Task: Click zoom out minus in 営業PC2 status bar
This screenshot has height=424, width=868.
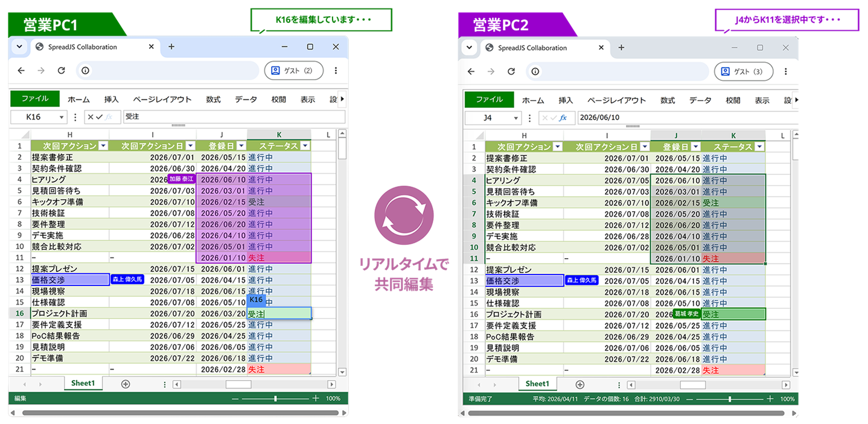Action: [x=689, y=399]
